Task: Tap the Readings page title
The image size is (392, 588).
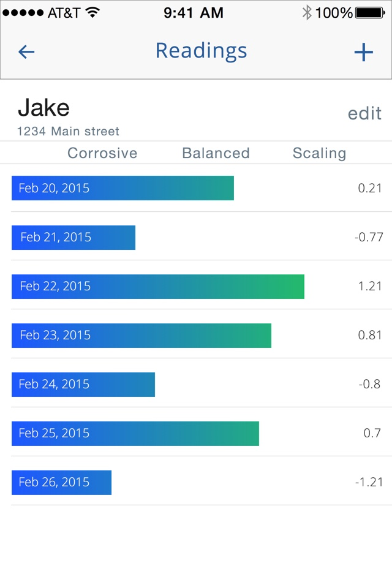Action: pyautogui.click(x=202, y=51)
